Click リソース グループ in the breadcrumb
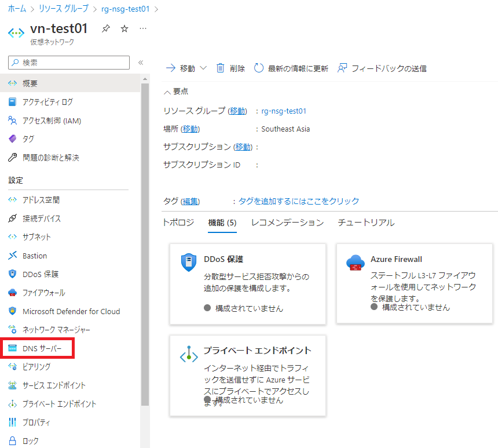498x448 pixels. [x=64, y=9]
